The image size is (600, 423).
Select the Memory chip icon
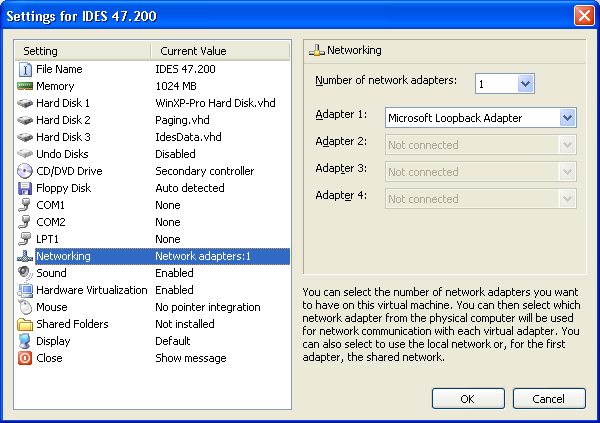tap(25, 86)
